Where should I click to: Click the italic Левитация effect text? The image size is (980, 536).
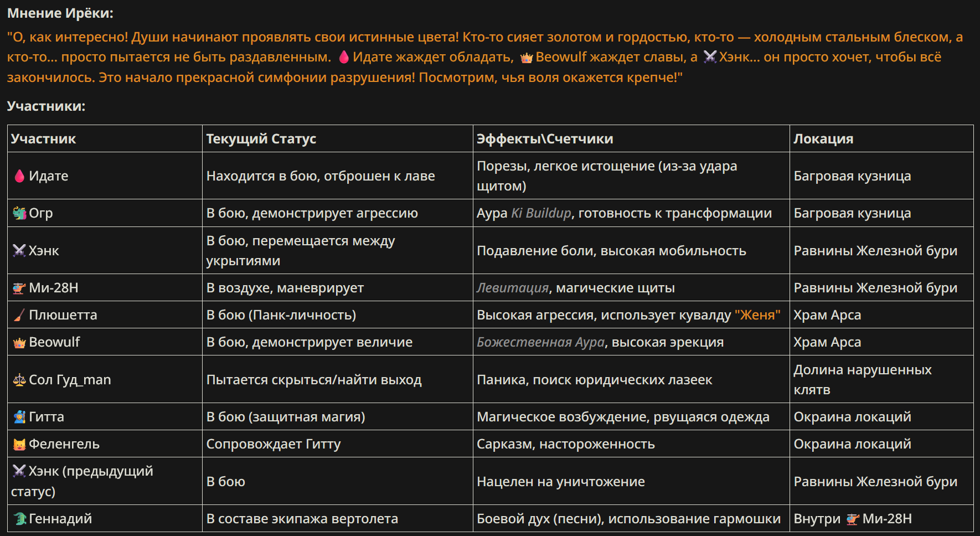click(x=513, y=288)
